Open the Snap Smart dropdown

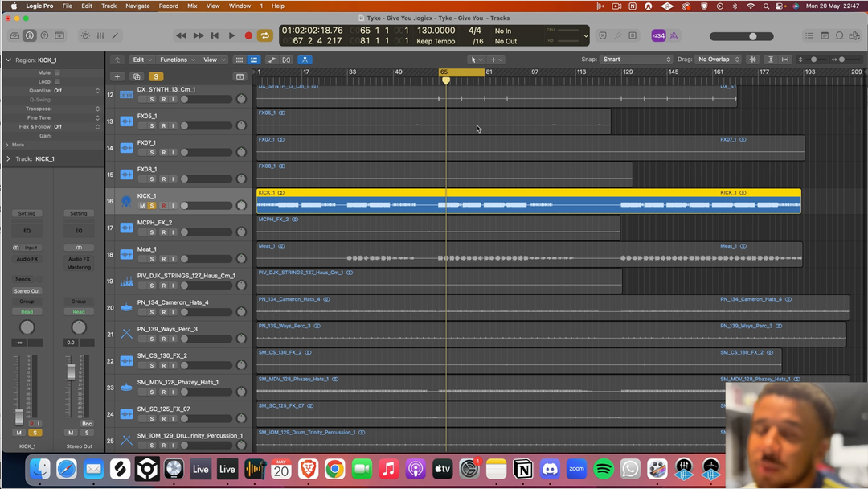[637, 60]
